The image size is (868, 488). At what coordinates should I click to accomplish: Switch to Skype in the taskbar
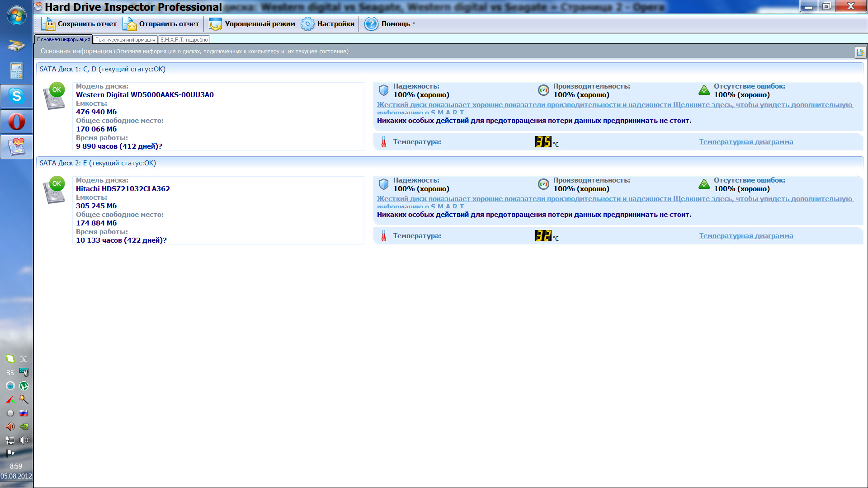(x=16, y=96)
